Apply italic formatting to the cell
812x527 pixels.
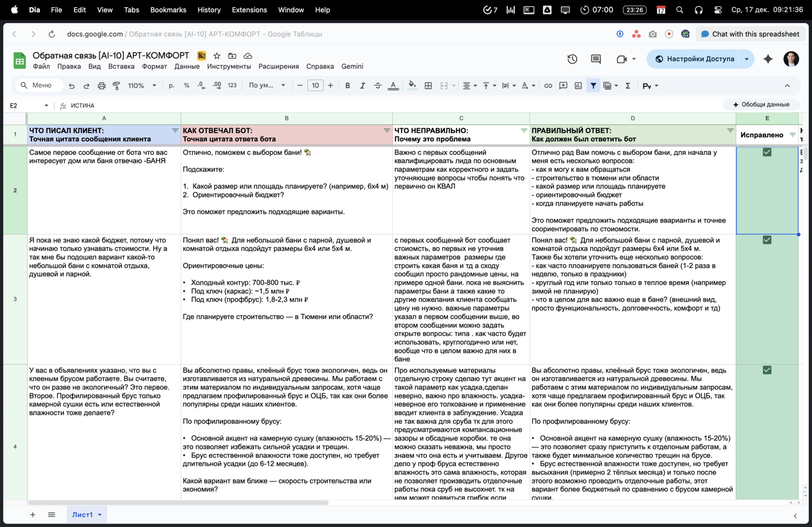click(x=362, y=85)
